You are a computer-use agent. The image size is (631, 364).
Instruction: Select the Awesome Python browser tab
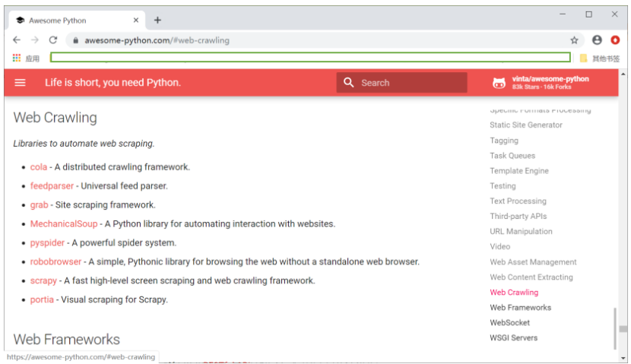pyautogui.click(x=68, y=21)
